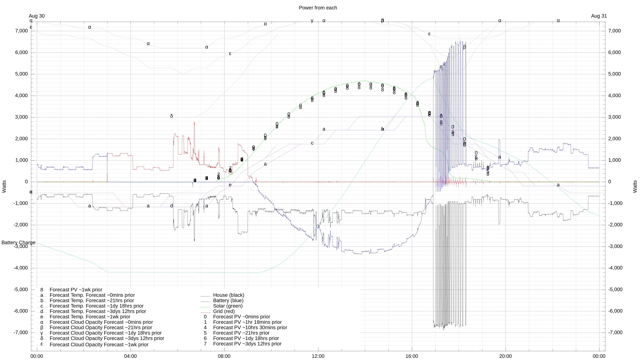Click legend 'Forecast Temp. Forecast ~21hrs prior'

point(92,301)
